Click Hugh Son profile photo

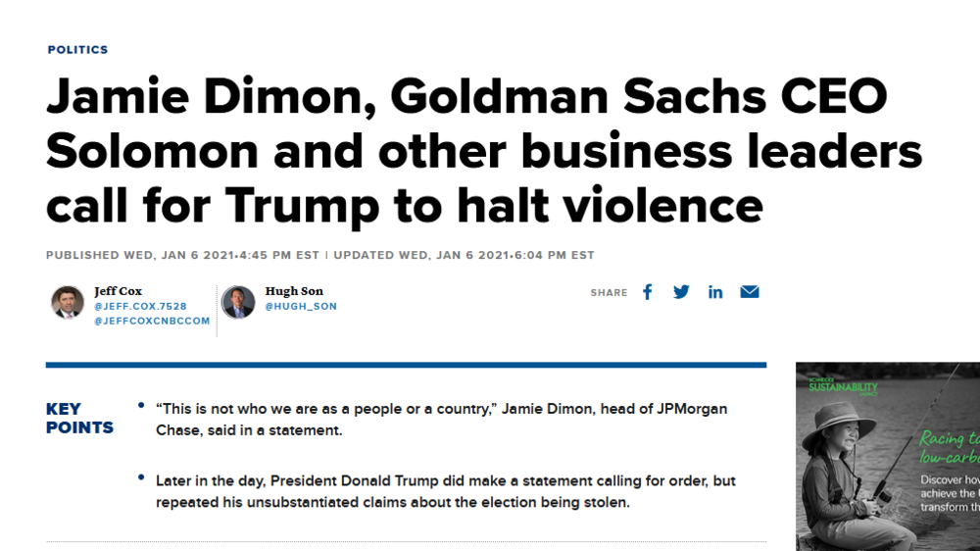coord(238,303)
